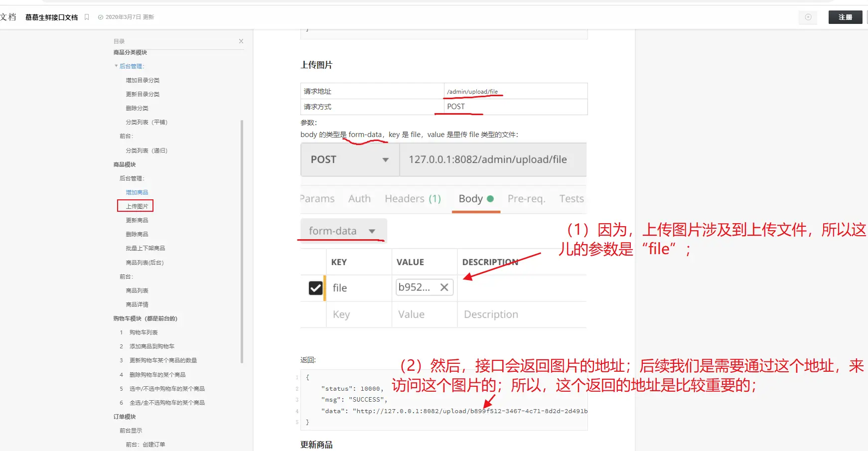Open 增加商品 in the contents list
The image size is (868, 451).
137,192
